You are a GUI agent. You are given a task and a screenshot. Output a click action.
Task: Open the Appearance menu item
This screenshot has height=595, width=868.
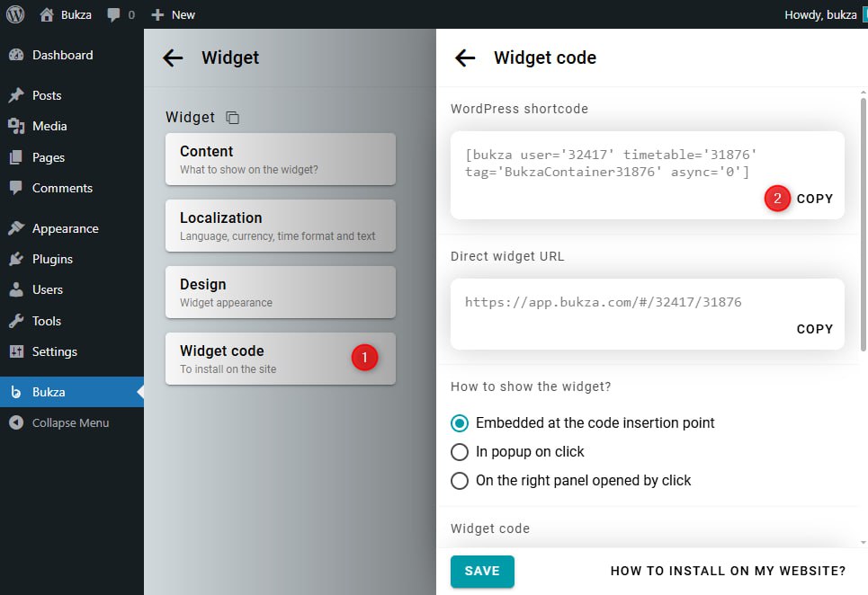coord(65,228)
